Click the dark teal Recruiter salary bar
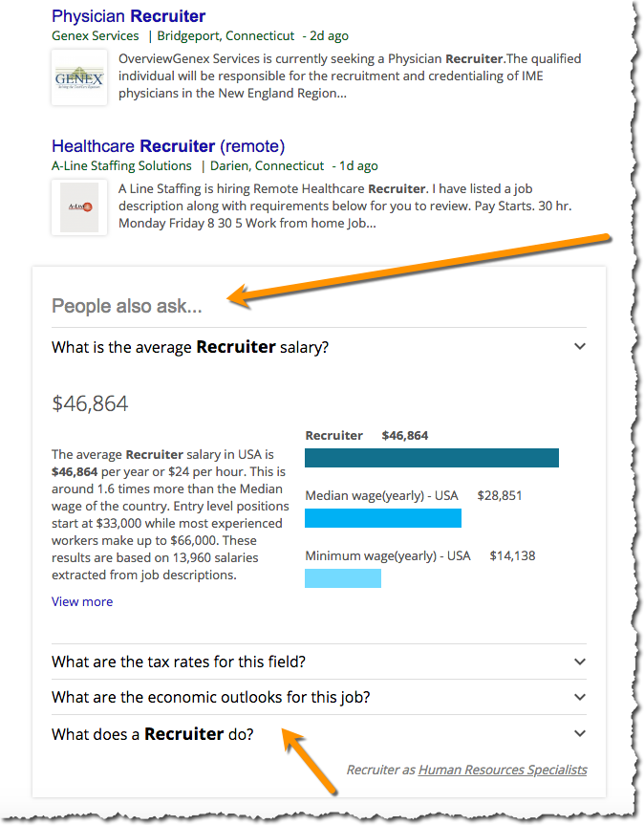Viewport: 644px width, 825px height. click(431, 458)
